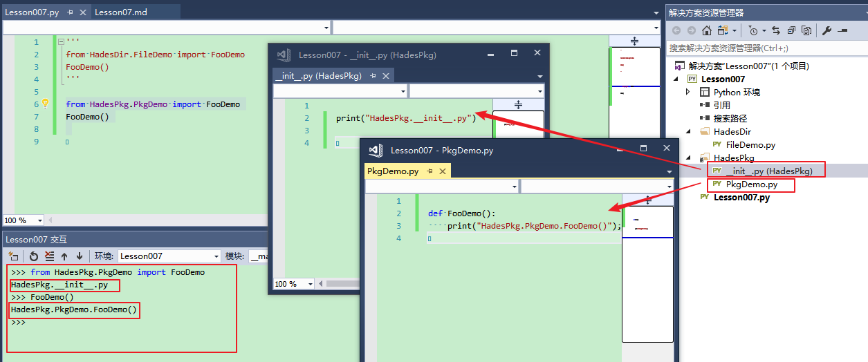Click the next history down arrow in interactive toolbar

[x=79, y=256]
